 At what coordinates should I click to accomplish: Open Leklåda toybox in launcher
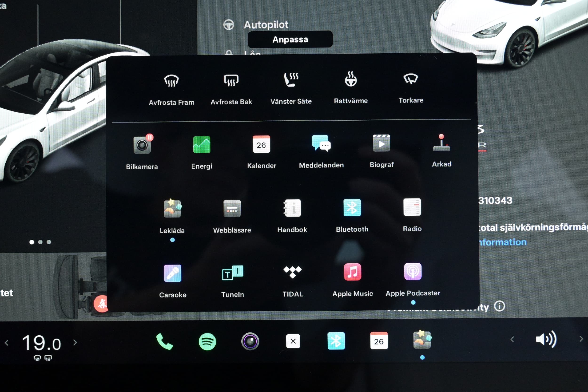click(172, 217)
